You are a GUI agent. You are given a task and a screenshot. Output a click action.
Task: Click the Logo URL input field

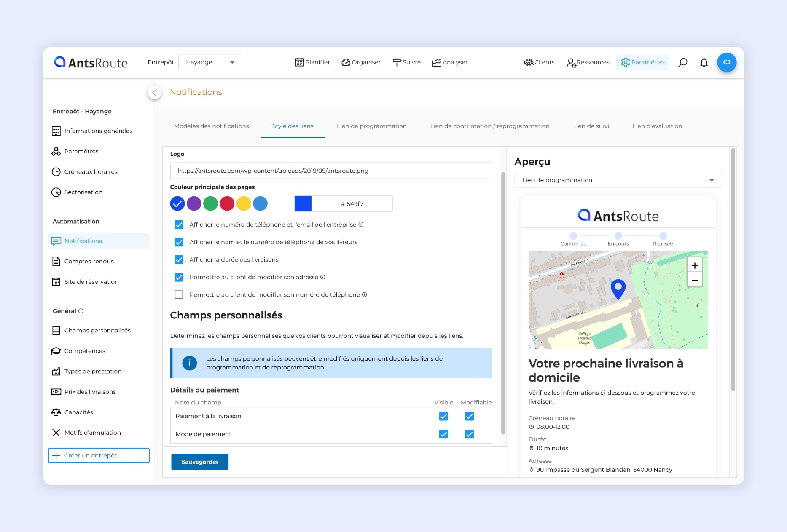point(330,171)
